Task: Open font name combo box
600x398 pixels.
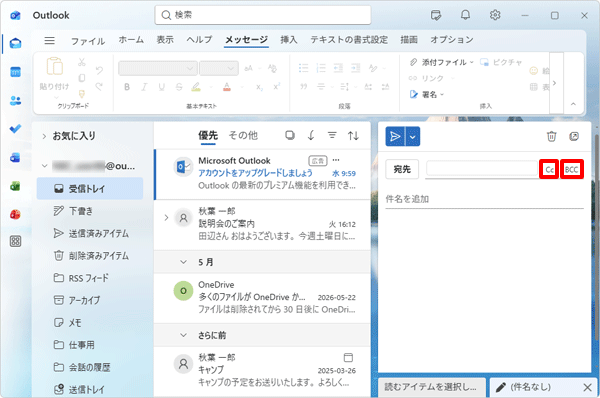Action: point(158,69)
